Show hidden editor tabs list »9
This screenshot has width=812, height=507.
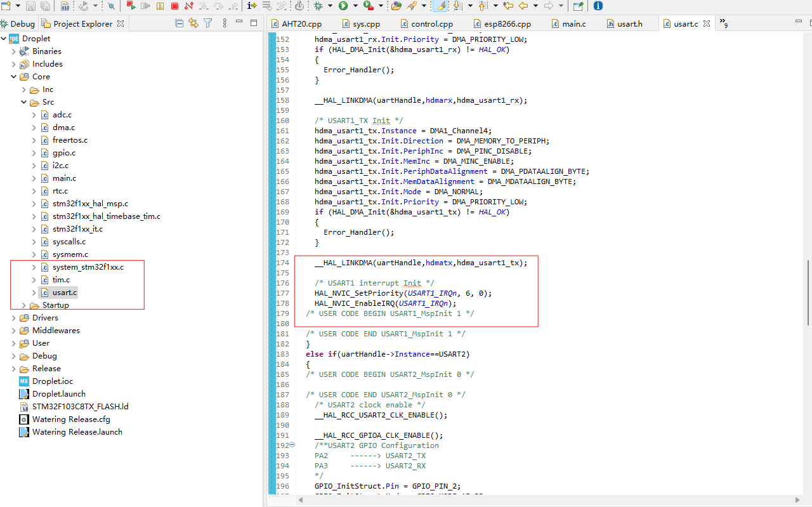click(x=723, y=23)
